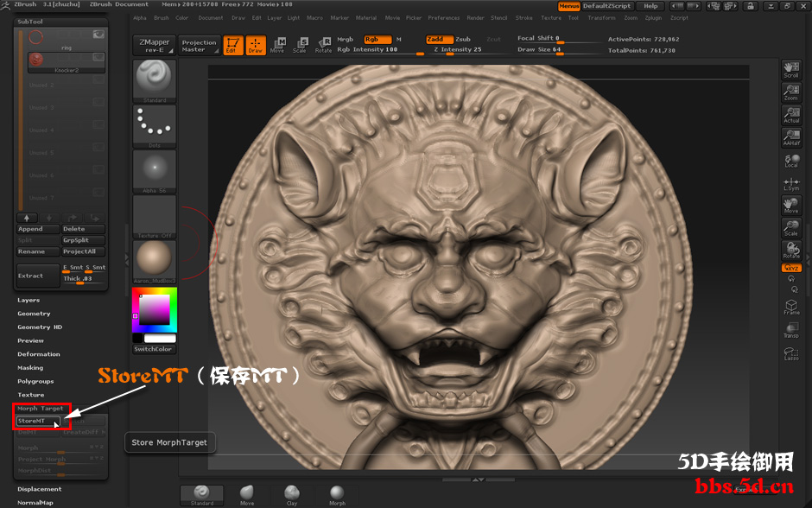Expand the Geometry HD subpalette
This screenshot has width=812, height=508.
pos(40,327)
